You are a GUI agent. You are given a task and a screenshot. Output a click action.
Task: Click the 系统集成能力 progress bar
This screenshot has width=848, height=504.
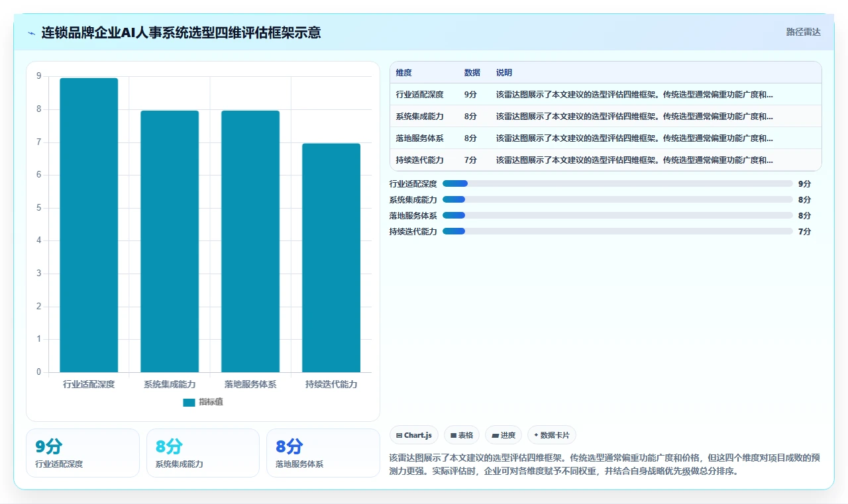point(617,199)
